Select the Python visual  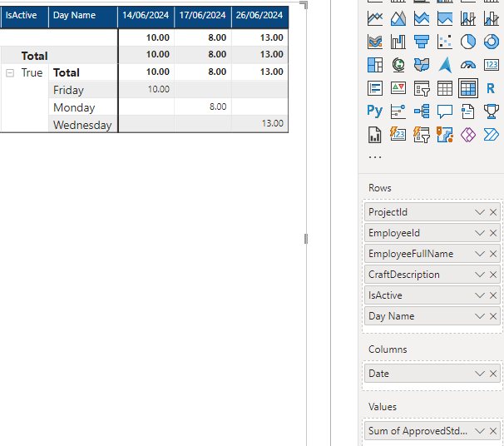375,111
